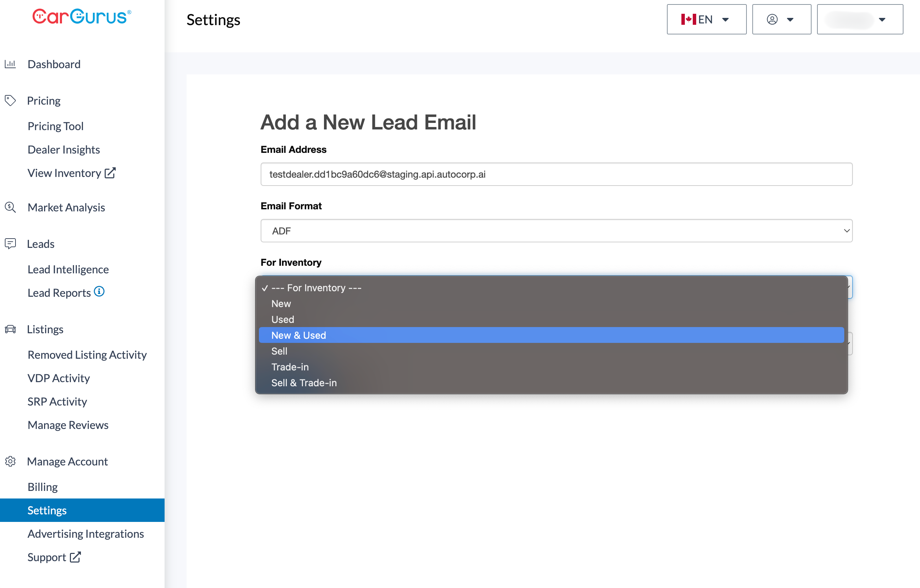Click the Pricing tag icon
The height and width of the screenshot is (588, 920).
pos(10,101)
